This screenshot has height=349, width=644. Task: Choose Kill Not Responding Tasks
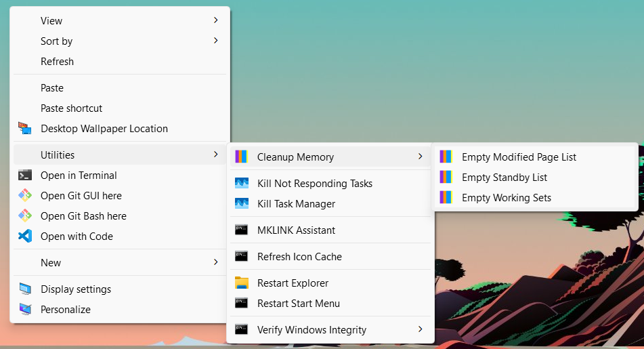[x=314, y=184]
